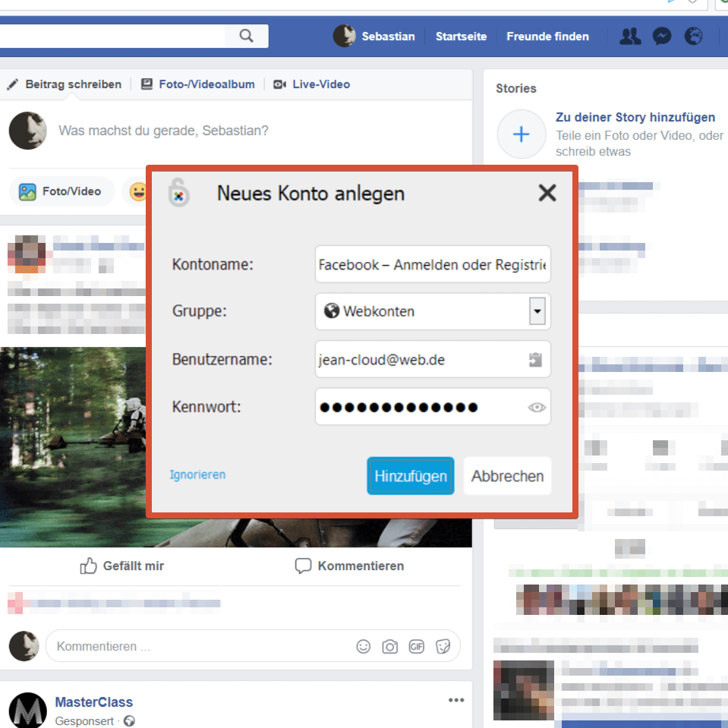
Task: Click the MasterClass profile avatar
Action: (28, 710)
